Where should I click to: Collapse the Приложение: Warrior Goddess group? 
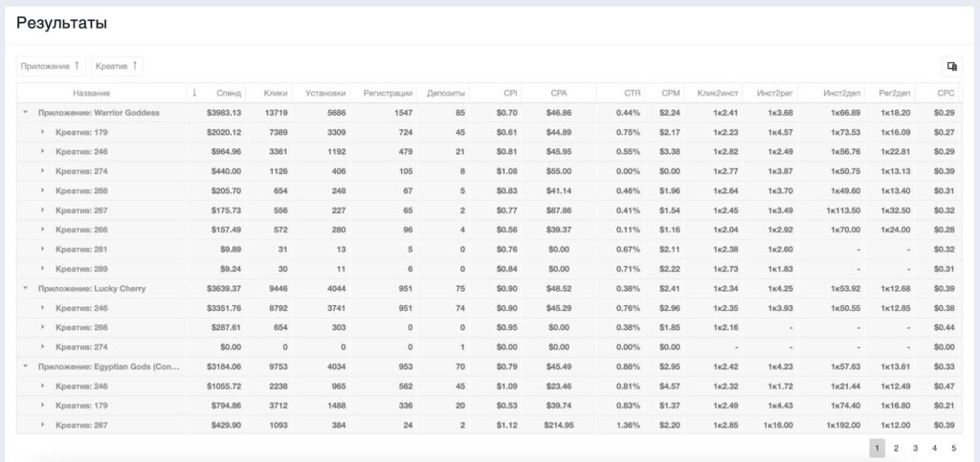click(x=25, y=112)
